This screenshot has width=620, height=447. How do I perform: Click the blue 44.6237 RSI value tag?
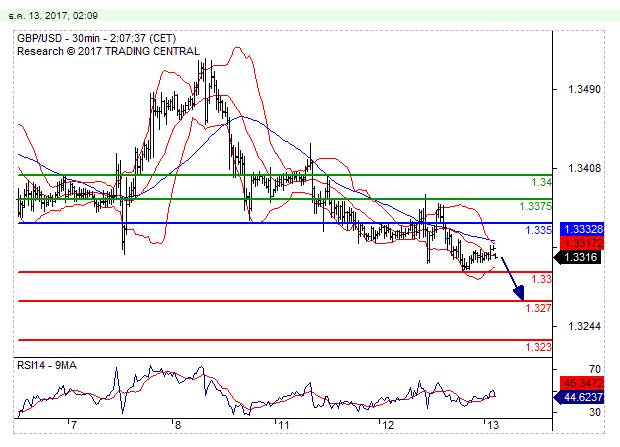[x=579, y=397]
